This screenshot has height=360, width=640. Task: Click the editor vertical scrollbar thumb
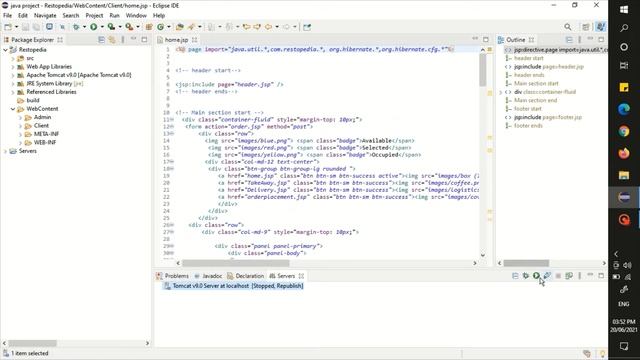(x=483, y=69)
